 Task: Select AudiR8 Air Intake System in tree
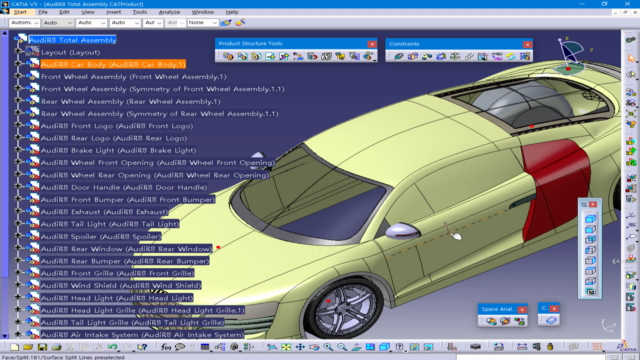pyautogui.click(x=142, y=335)
